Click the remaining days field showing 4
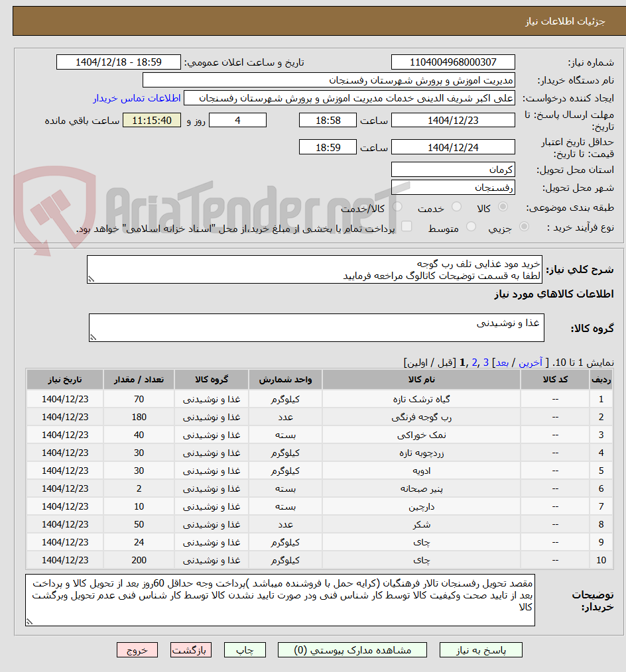 tap(237, 120)
